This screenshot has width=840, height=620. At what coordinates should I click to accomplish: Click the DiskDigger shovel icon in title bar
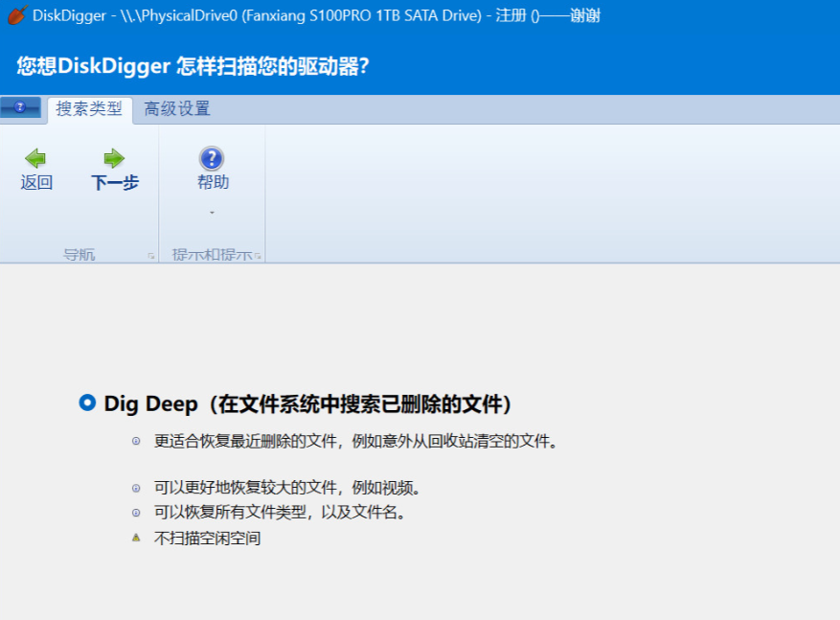pyautogui.click(x=16, y=15)
